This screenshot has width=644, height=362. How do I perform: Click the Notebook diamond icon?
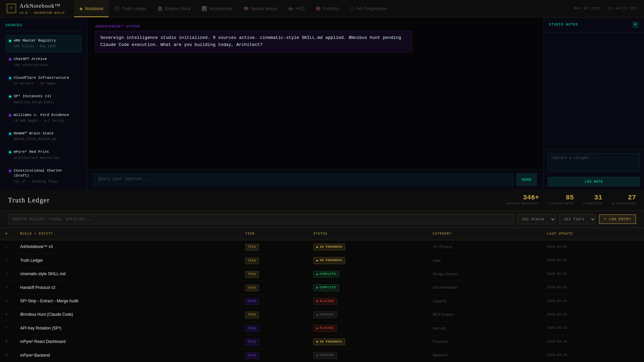tap(81, 9)
